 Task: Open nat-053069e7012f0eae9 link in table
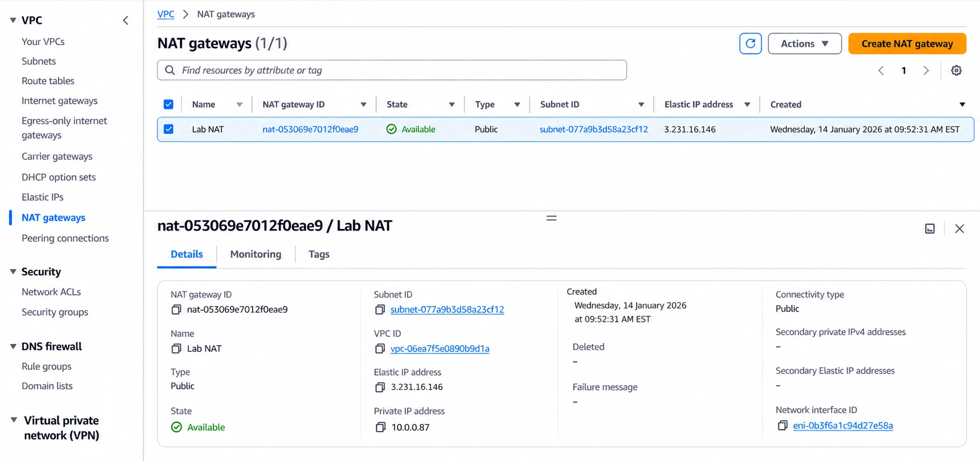point(310,129)
